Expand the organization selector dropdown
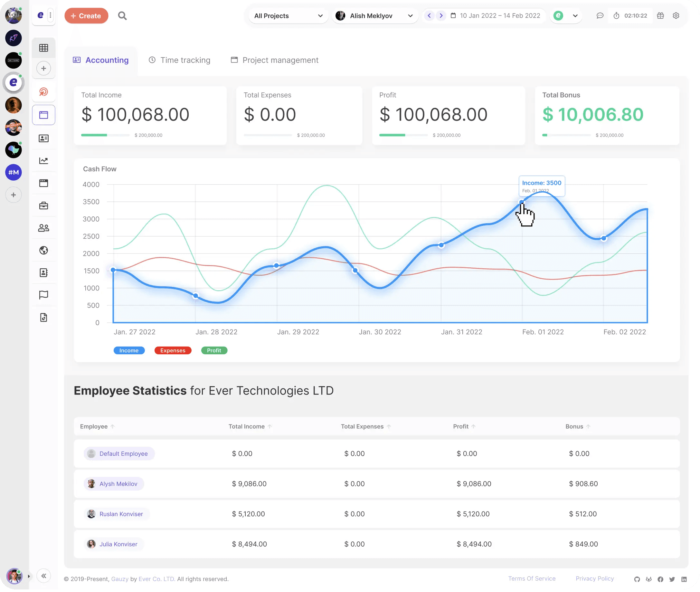The image size is (700, 592). coord(566,16)
